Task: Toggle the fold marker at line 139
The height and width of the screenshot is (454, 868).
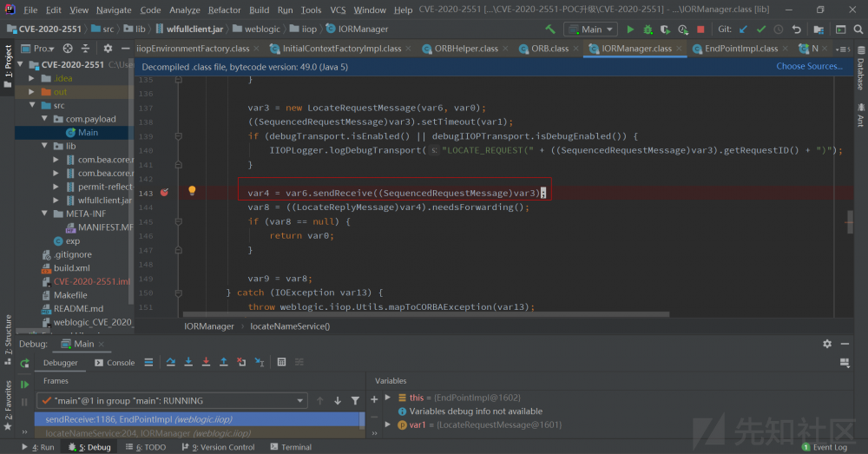Action: 180,136
